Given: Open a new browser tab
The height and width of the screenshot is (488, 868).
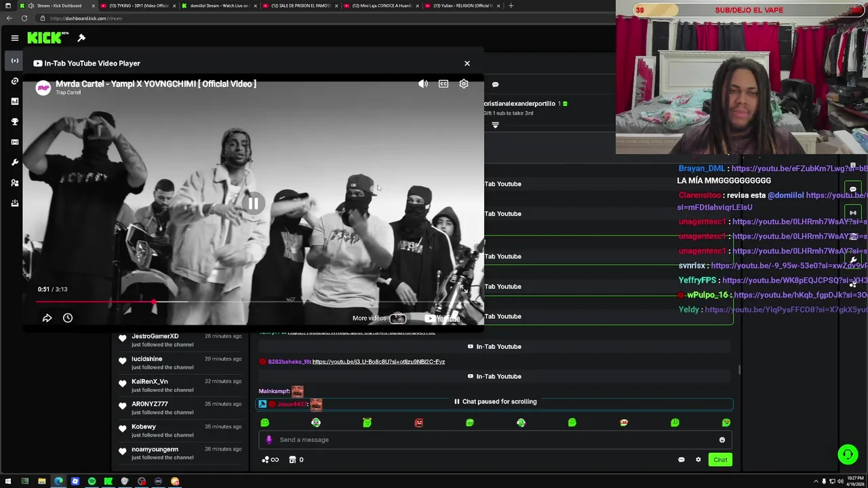Looking at the screenshot, I should pyautogui.click(x=511, y=5).
